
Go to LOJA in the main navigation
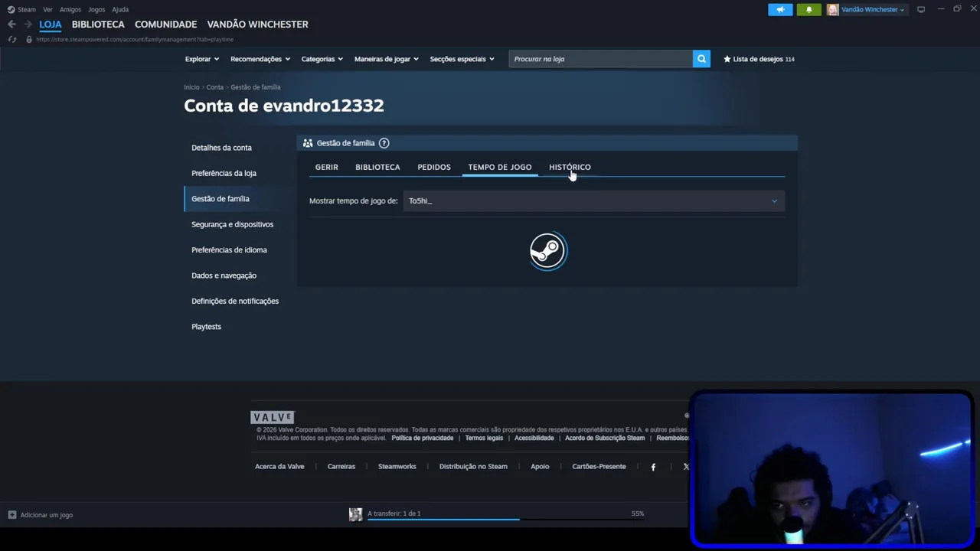click(51, 24)
